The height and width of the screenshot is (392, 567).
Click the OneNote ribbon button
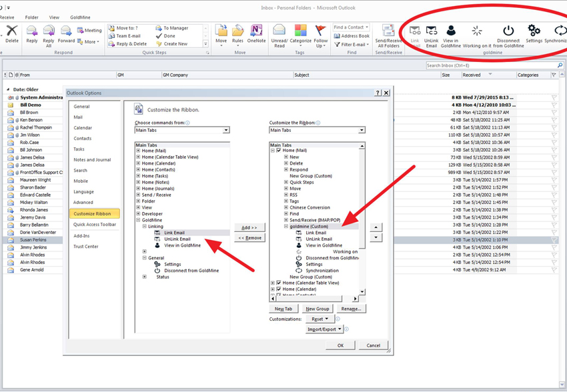click(256, 34)
